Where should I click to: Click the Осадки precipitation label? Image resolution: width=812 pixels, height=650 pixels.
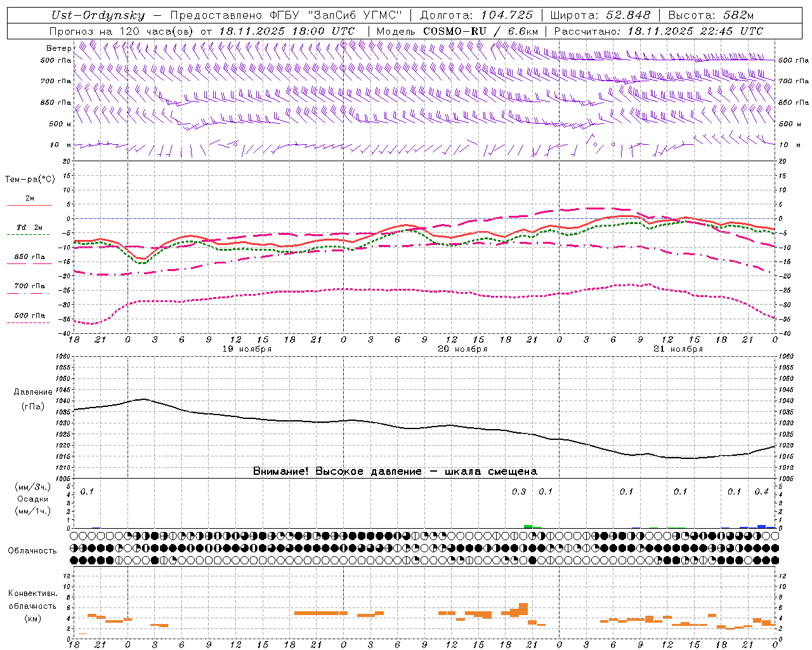pyautogui.click(x=33, y=499)
